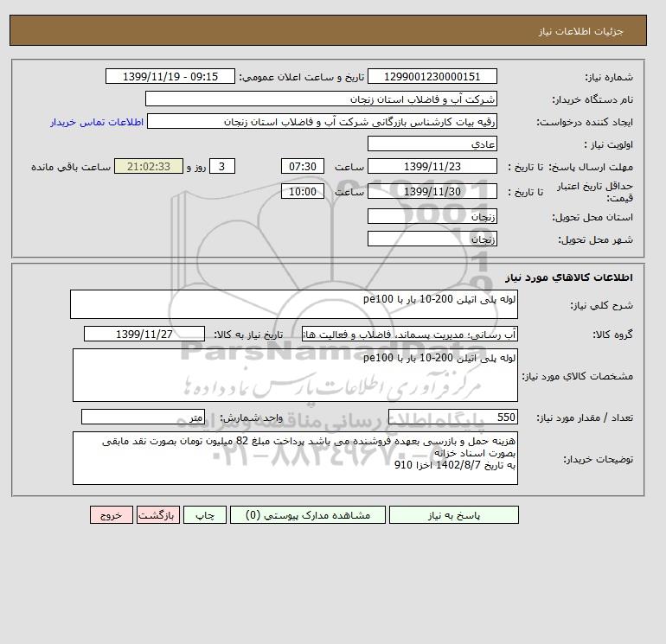The image size is (666, 644).
Task: Click 'توضیحات خریدار:' label
Action: coord(599,459)
